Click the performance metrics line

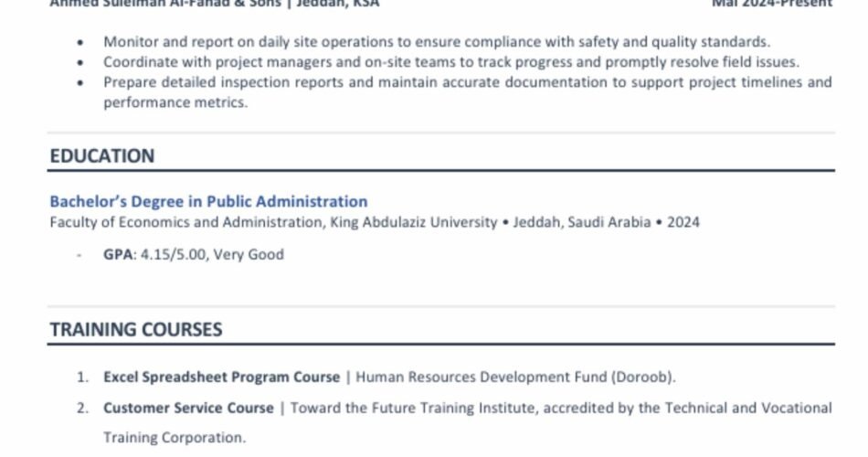click(175, 102)
